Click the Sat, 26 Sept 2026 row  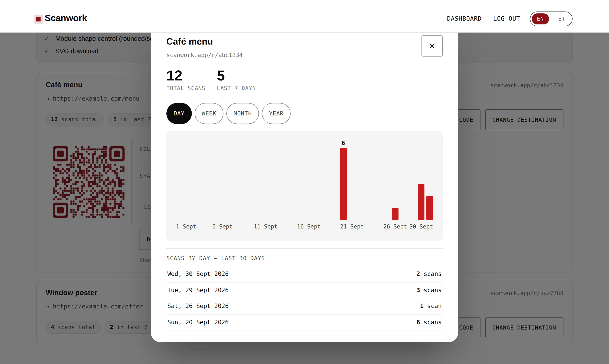point(304,306)
